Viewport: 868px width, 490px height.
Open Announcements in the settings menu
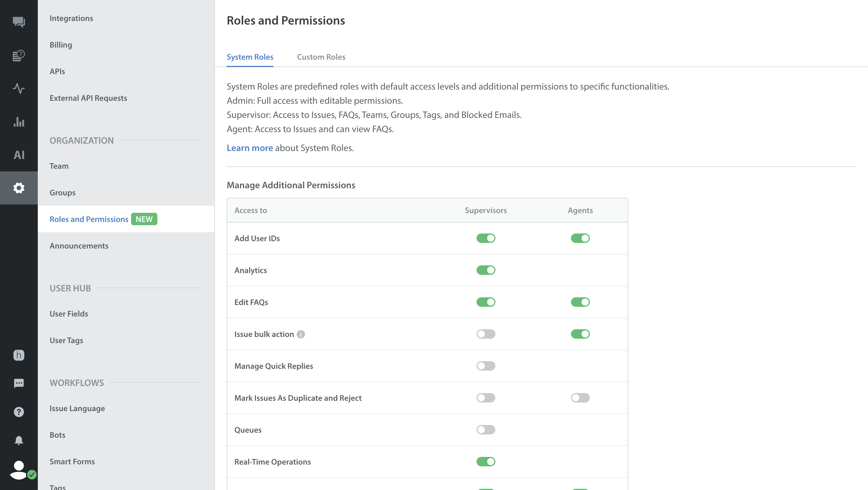(79, 246)
